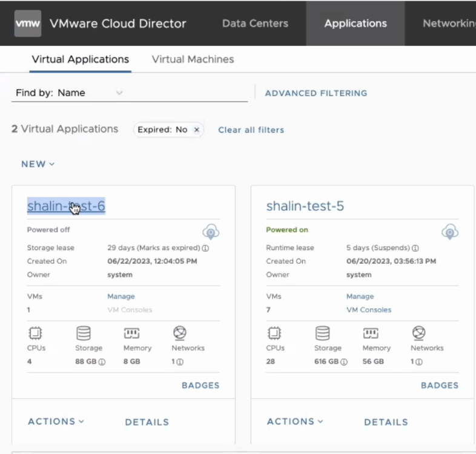Viewport: 476px width, 454px height.
Task: Click the info icon beside 616 GB storage
Action: pos(344,362)
